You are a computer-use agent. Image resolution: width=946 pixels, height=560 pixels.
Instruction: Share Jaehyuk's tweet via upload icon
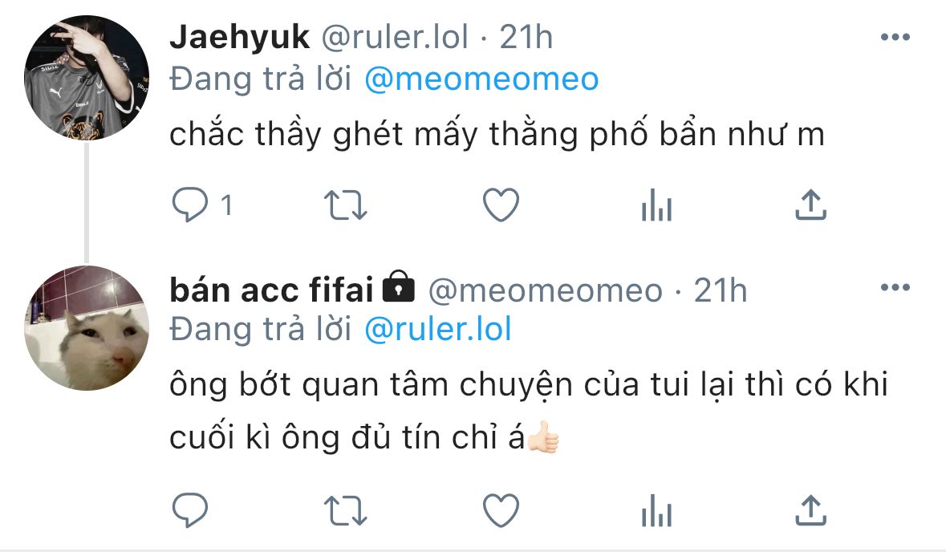tap(810, 205)
